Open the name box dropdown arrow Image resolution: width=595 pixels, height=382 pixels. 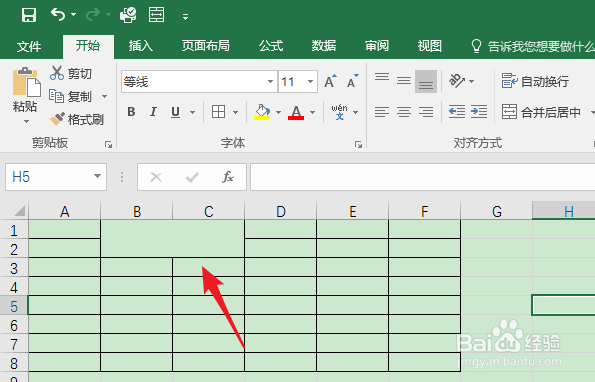(98, 176)
